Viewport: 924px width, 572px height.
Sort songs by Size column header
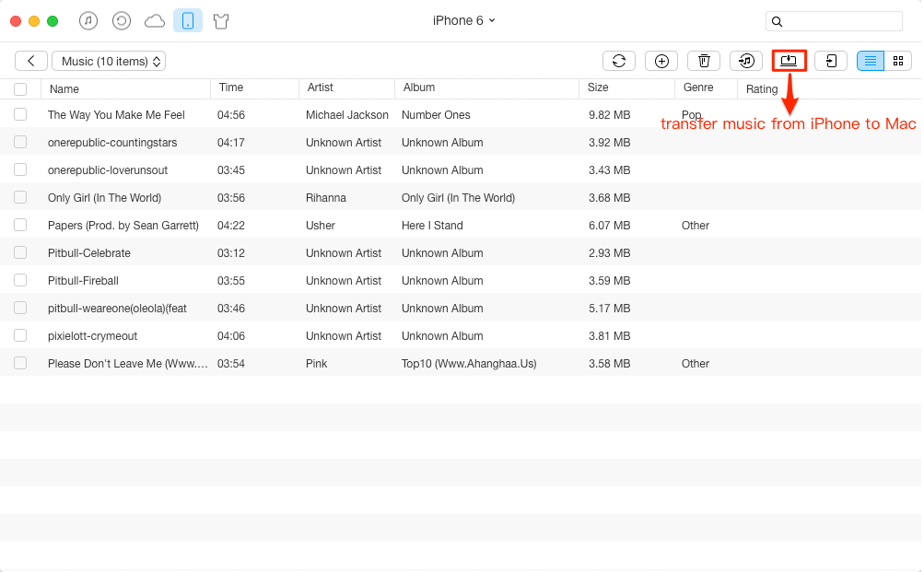click(x=598, y=88)
